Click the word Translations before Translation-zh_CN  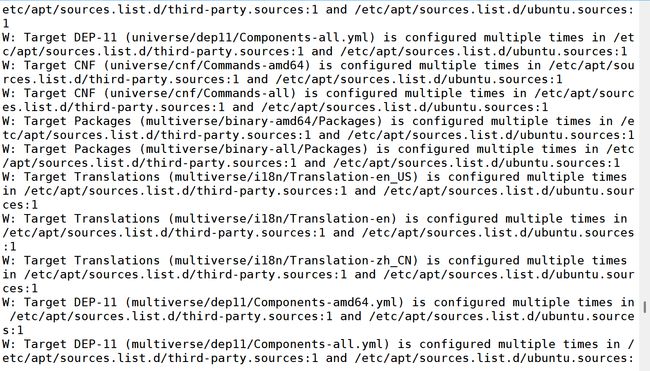pos(117,260)
